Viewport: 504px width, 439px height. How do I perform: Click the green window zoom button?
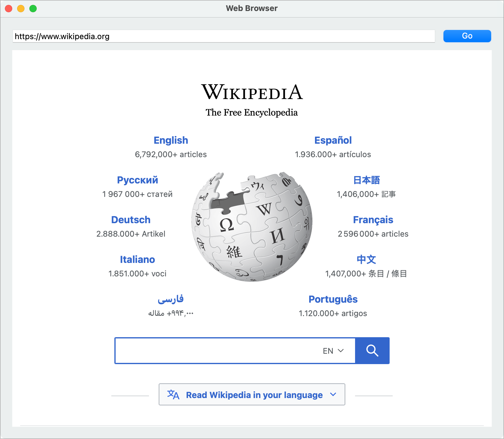point(33,9)
